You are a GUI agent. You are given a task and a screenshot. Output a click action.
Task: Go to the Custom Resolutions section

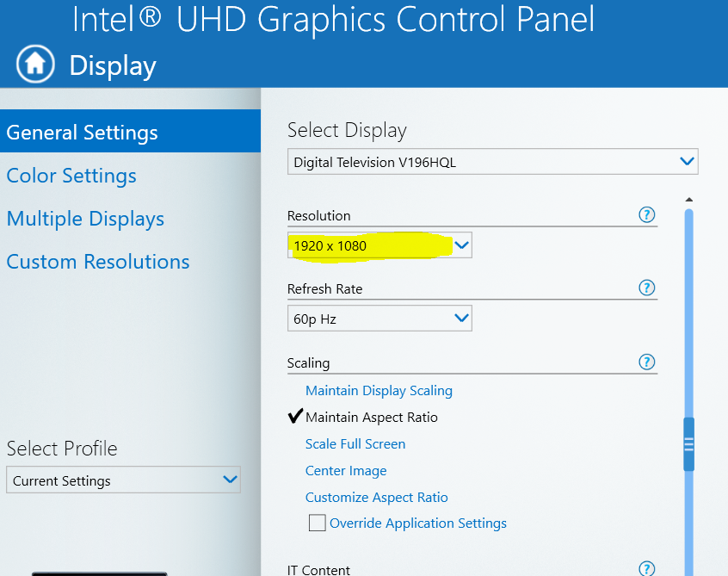[x=98, y=262]
